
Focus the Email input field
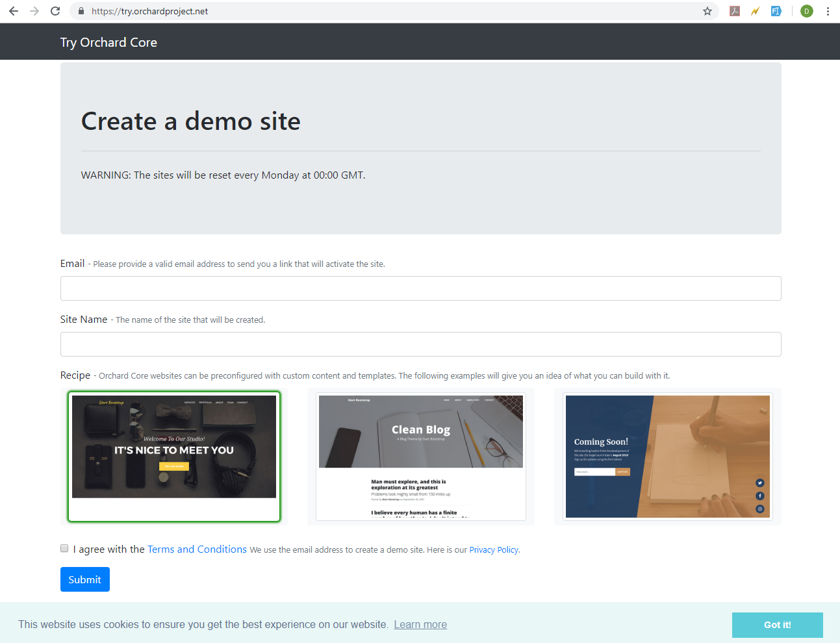(x=421, y=288)
